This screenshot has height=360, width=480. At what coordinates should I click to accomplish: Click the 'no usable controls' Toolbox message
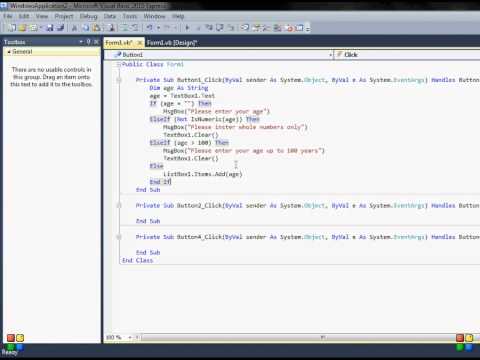pyautogui.click(x=51, y=77)
